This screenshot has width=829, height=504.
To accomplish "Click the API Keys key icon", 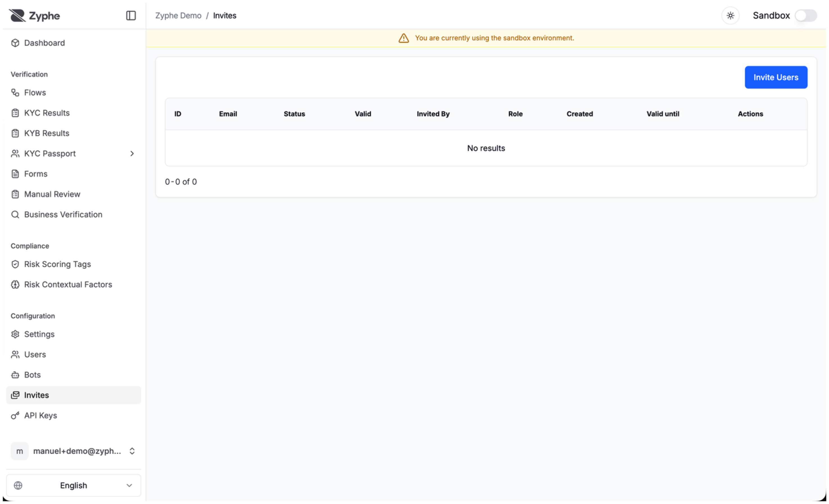I will (15, 415).
